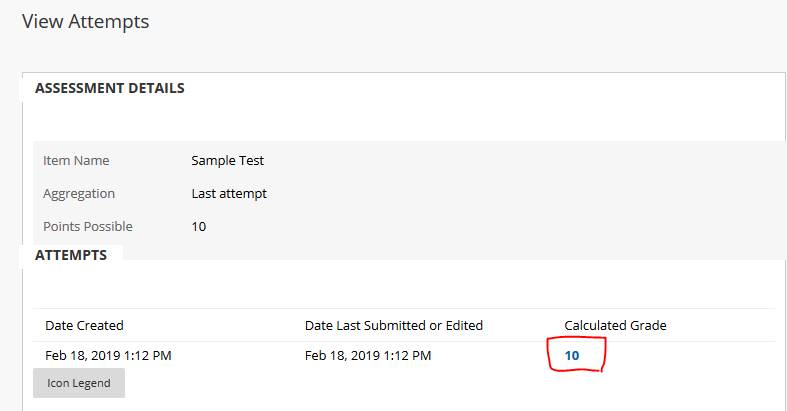
Task: Click the Points Possible label
Action: point(88,226)
